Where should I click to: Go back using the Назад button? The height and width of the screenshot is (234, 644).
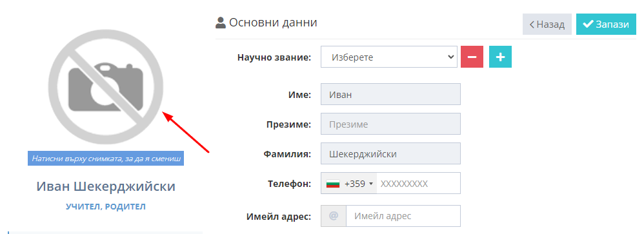click(x=547, y=24)
